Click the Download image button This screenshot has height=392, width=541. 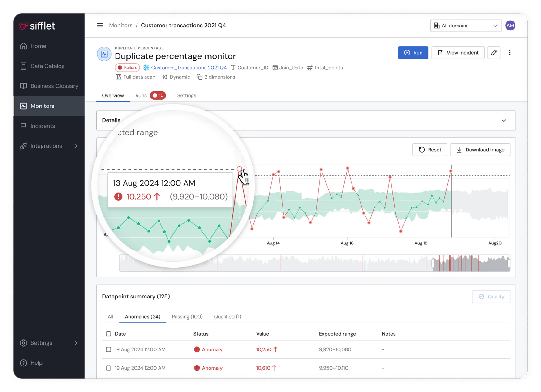[x=480, y=150]
